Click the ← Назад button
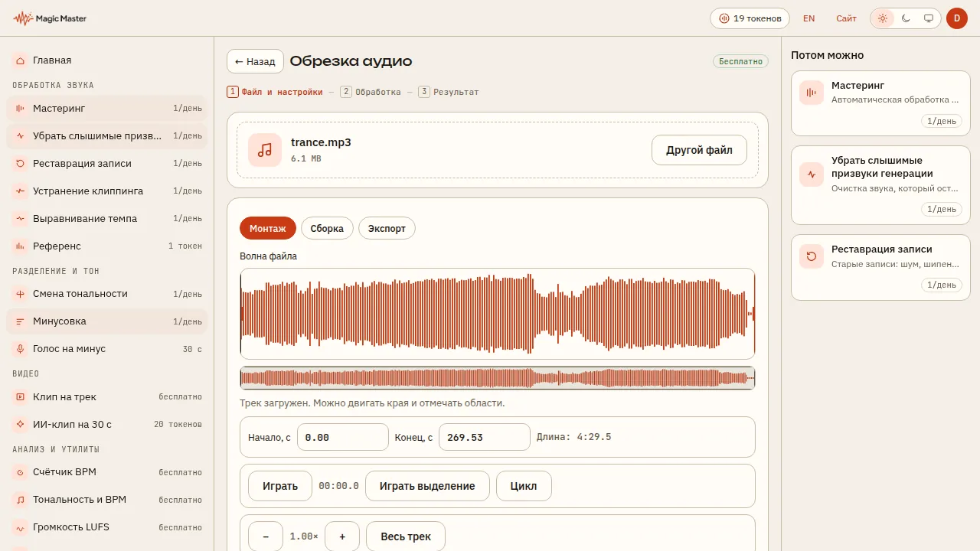This screenshot has width=980, height=551. [x=255, y=61]
